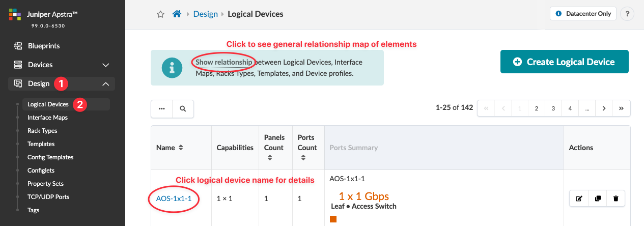The height and width of the screenshot is (226, 644).
Task: Open Interface Maps in sidebar
Action: pyautogui.click(x=47, y=118)
